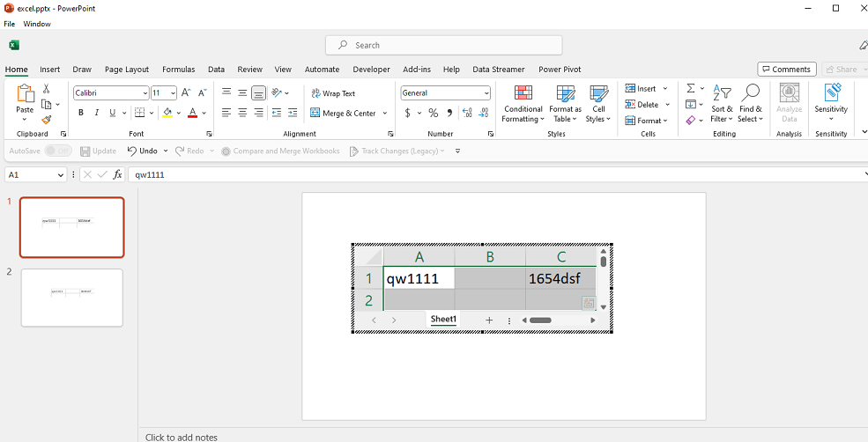Open Conditional Formatting menu

[x=523, y=104]
